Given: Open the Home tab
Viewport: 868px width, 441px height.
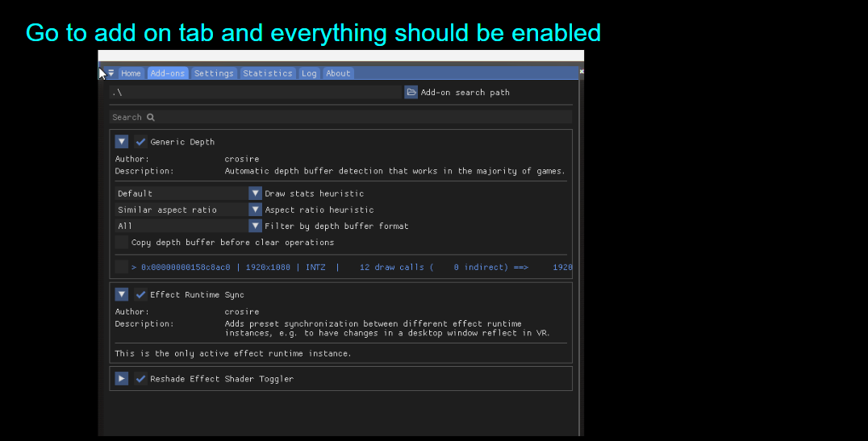Looking at the screenshot, I should pos(131,73).
